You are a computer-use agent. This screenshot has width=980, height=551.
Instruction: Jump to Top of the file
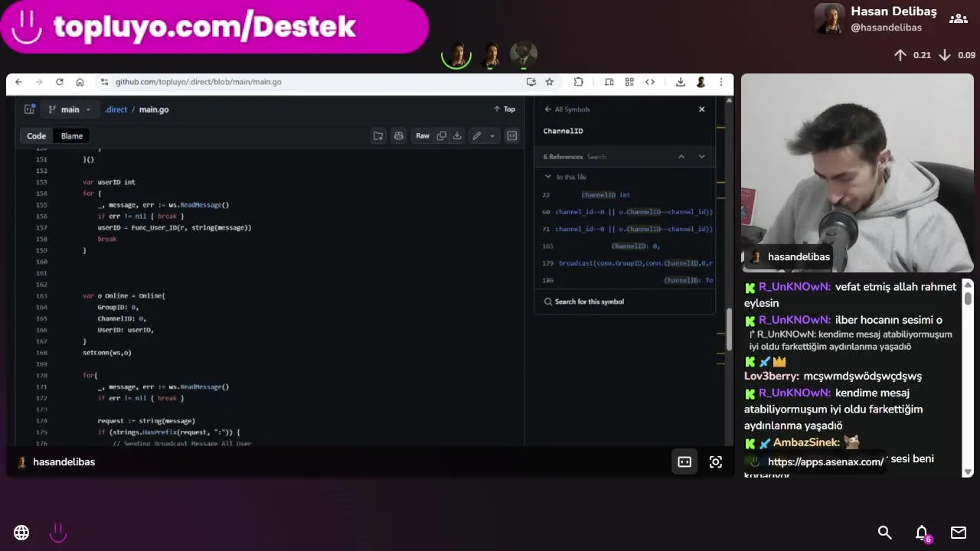point(504,109)
